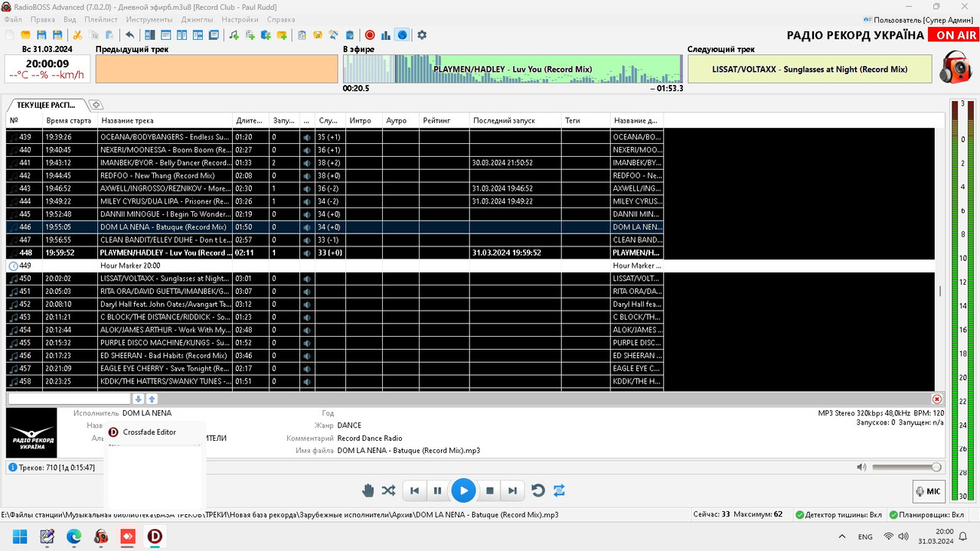Viewport: 980px width, 551px height.
Task: Adjust the volume slider at bottom right
Action: click(x=907, y=467)
